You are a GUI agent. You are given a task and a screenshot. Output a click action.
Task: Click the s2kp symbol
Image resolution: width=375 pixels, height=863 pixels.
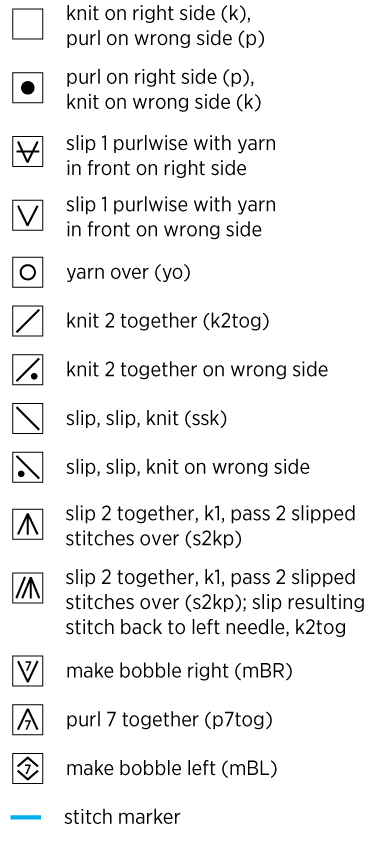[x=28, y=525]
